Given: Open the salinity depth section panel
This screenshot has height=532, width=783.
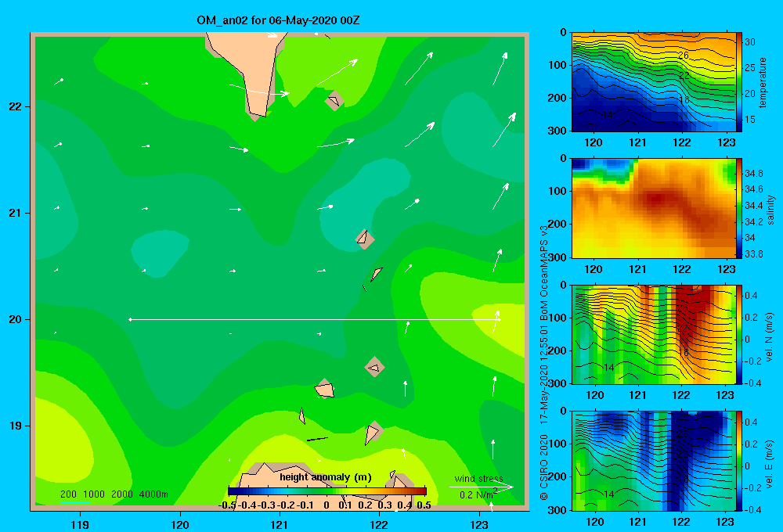Looking at the screenshot, I should coord(654,209).
